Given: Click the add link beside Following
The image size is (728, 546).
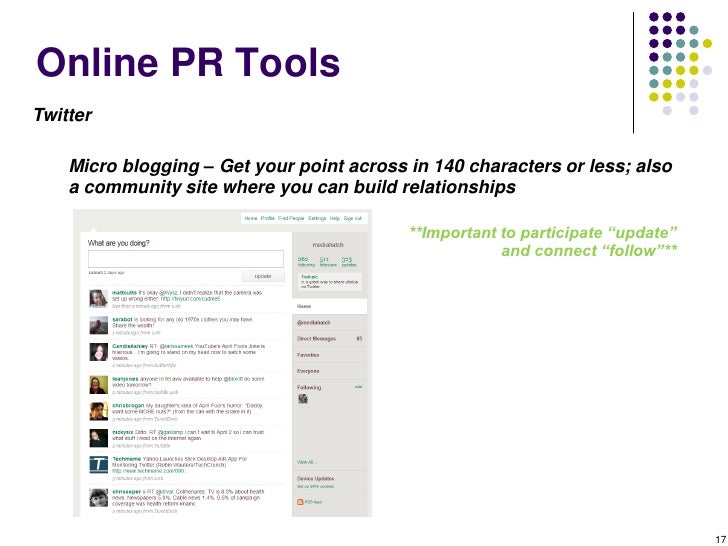Looking at the screenshot, I should (358, 387).
